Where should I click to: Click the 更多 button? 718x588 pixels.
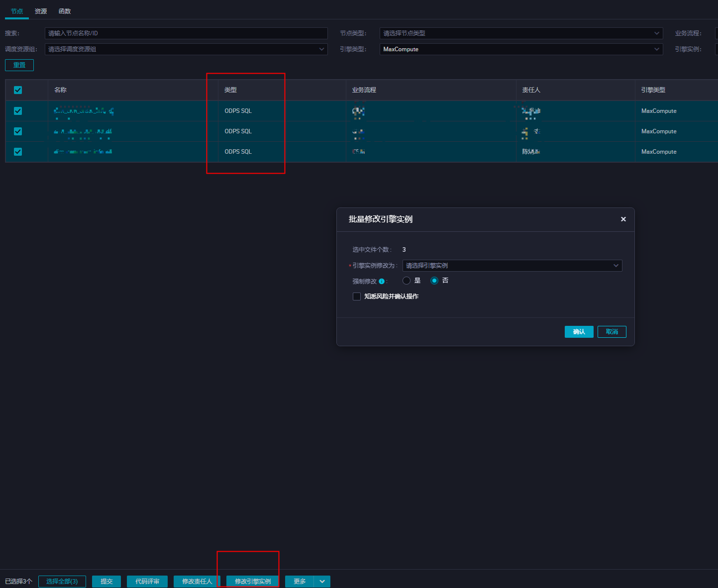point(300,582)
